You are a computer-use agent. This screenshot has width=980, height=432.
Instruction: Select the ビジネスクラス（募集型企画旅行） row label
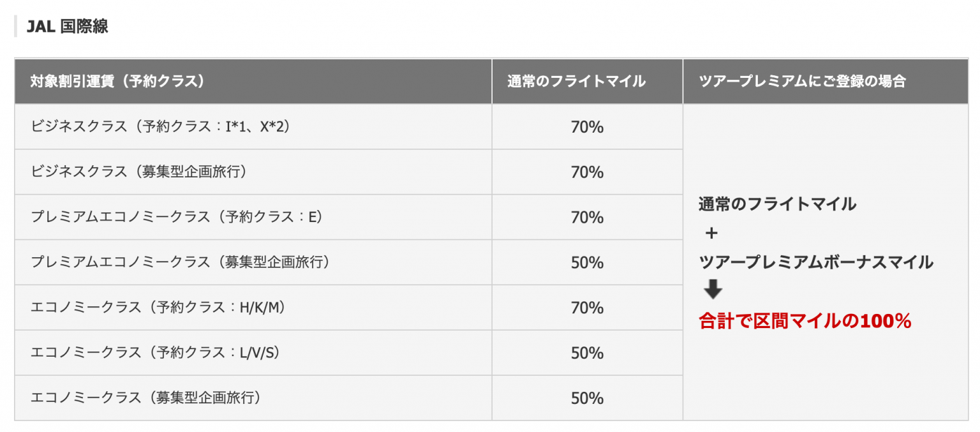[139, 172]
